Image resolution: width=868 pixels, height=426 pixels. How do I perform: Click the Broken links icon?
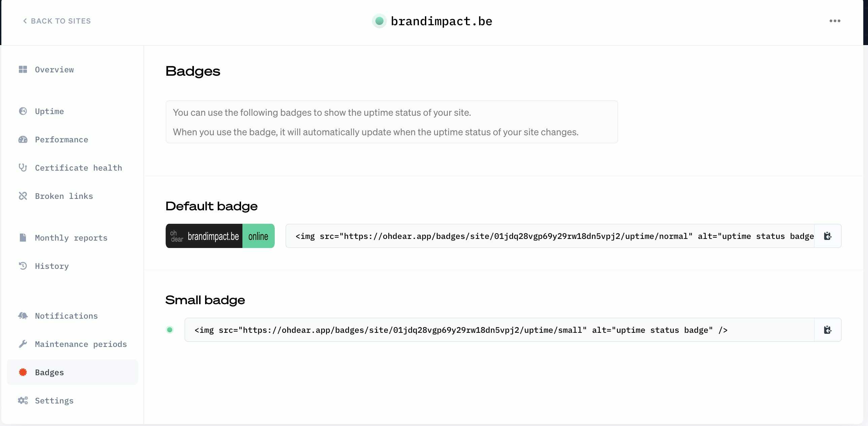point(23,196)
